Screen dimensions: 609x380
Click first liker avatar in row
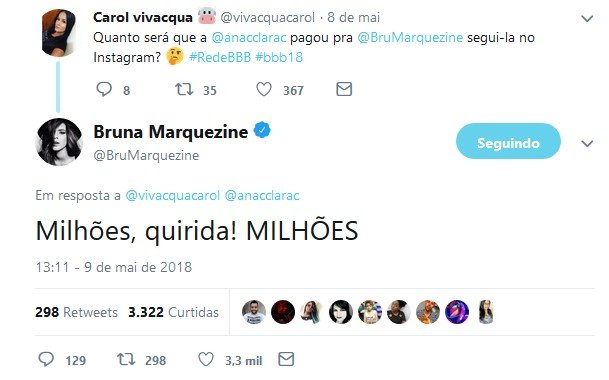(x=254, y=312)
